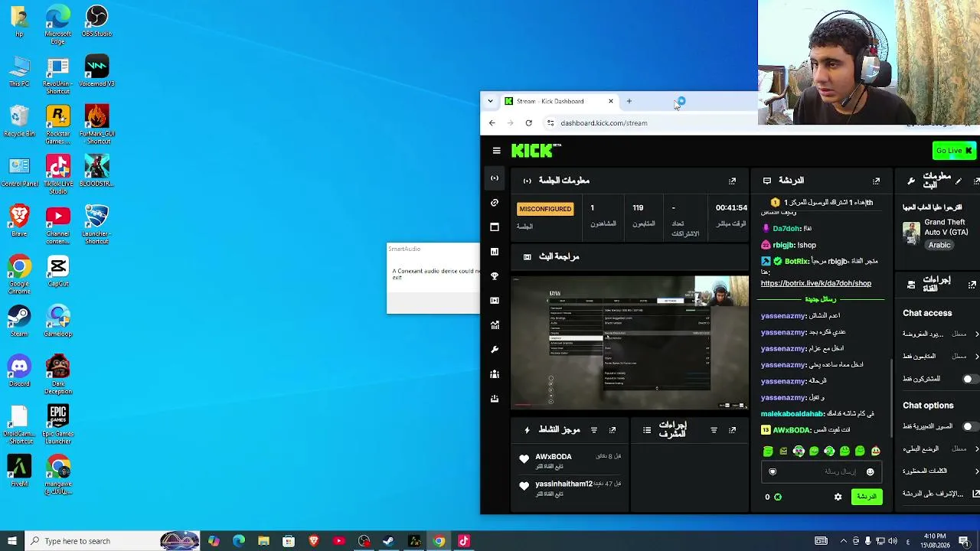The width and height of the screenshot is (980, 551).
Task: Open chat settings gear icon
Action: pyautogui.click(x=838, y=497)
